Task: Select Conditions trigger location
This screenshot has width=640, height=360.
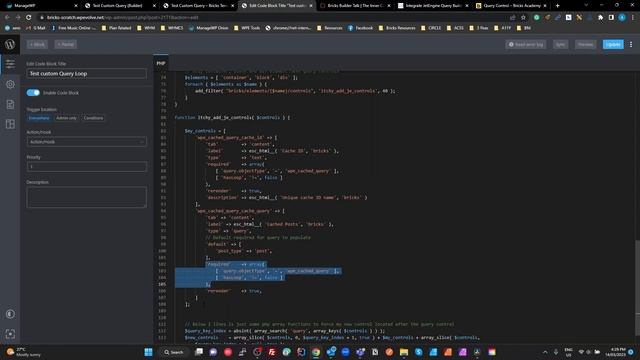Action: pyautogui.click(x=93, y=118)
